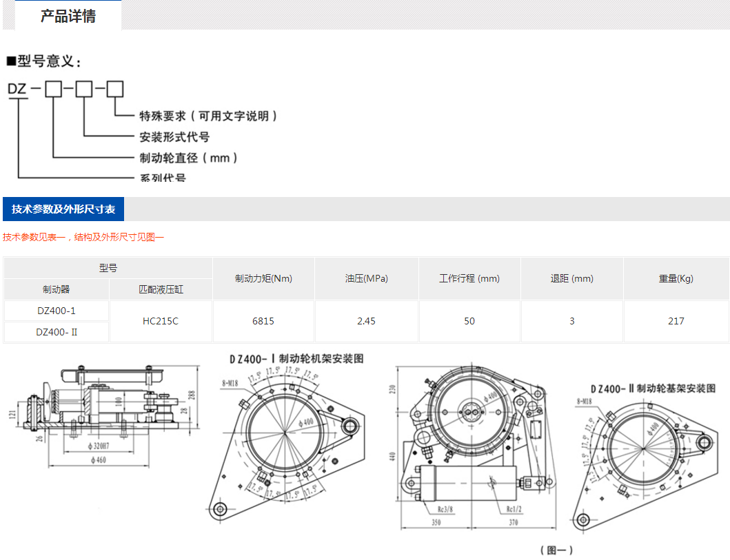The width and height of the screenshot is (730, 560).
Task: Click the DZ400-II 制动轮基架安装图 title
Action: pos(652,388)
